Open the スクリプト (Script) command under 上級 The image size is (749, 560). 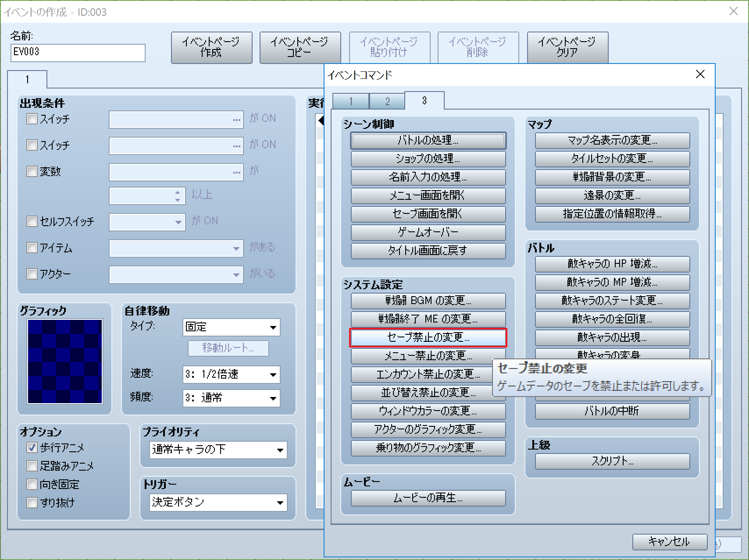(x=611, y=461)
